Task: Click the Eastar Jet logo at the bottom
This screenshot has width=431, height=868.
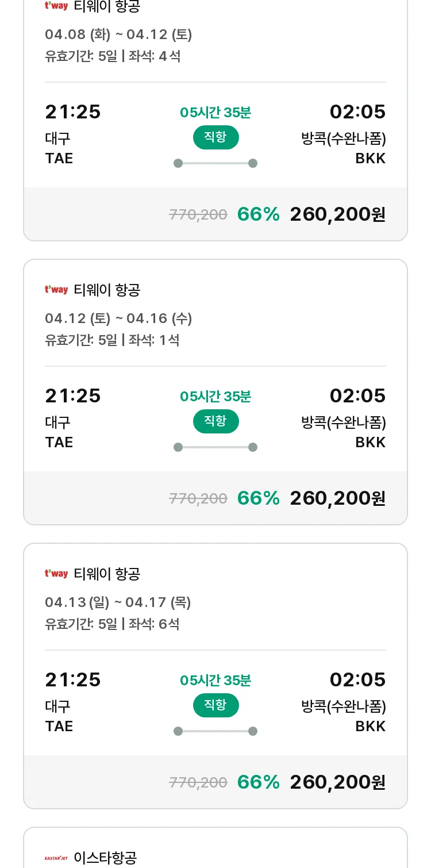Action: [56, 858]
